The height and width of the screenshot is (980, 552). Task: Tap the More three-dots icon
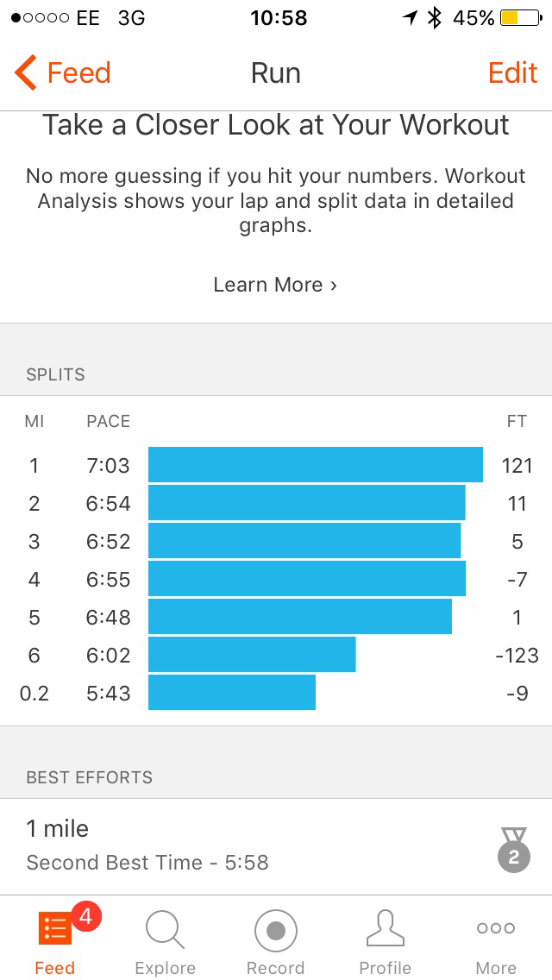click(x=496, y=928)
